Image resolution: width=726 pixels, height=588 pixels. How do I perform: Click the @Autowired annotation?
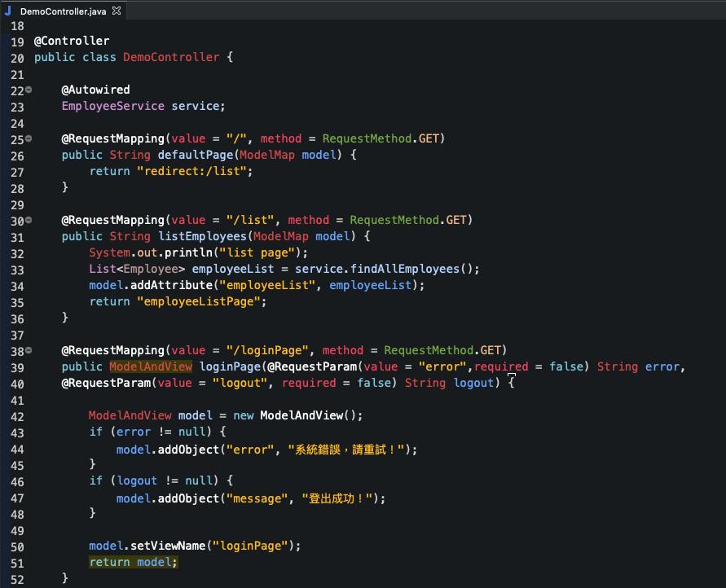click(96, 90)
